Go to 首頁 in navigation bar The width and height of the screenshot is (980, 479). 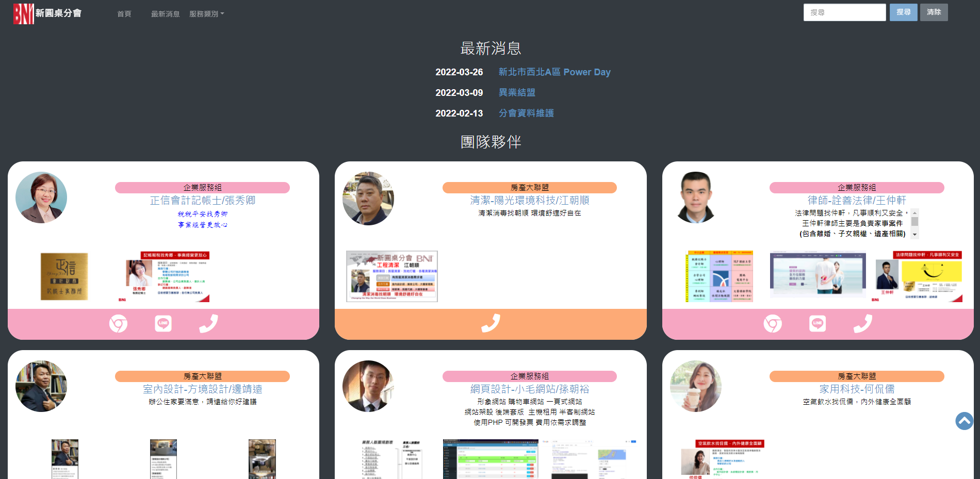pyautogui.click(x=124, y=14)
